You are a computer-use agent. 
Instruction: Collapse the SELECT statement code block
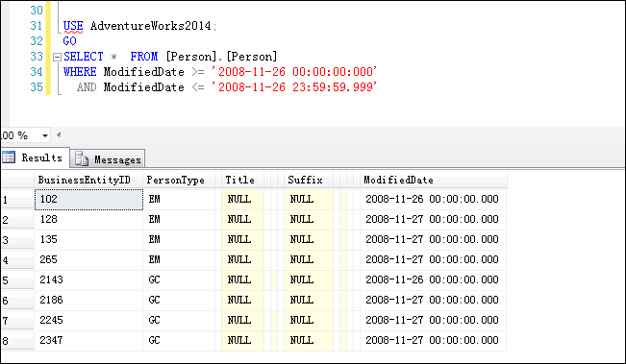click(57, 57)
